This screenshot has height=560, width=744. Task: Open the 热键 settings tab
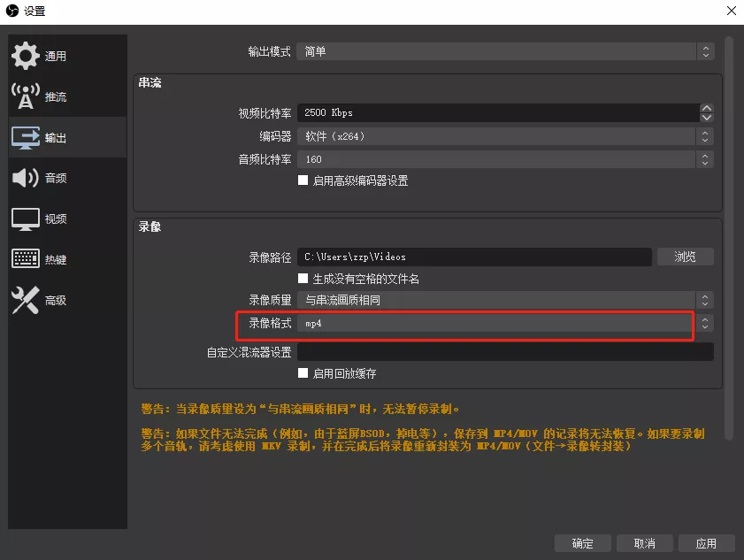tap(67, 259)
